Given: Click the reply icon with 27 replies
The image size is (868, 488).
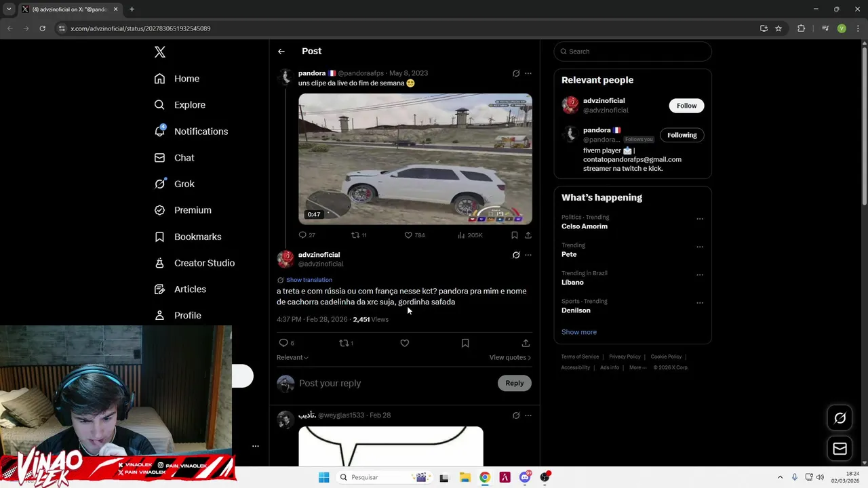Looking at the screenshot, I should pos(307,235).
